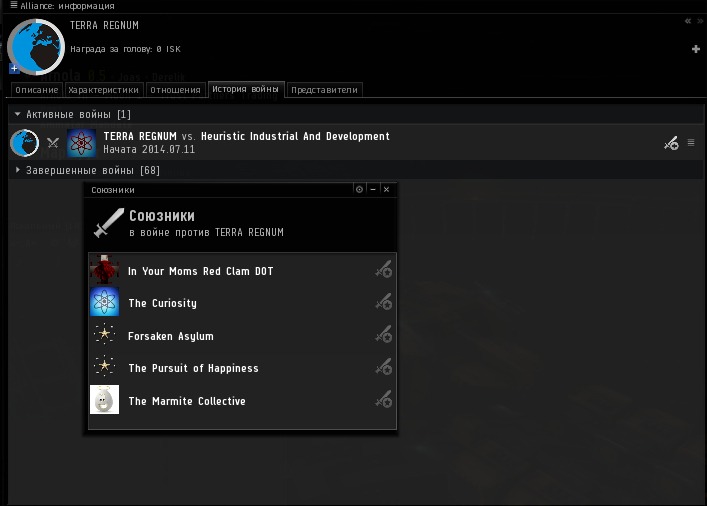Click the TERRA REGNUM globe logo
Screen dimensions: 707x506
coord(36,47)
